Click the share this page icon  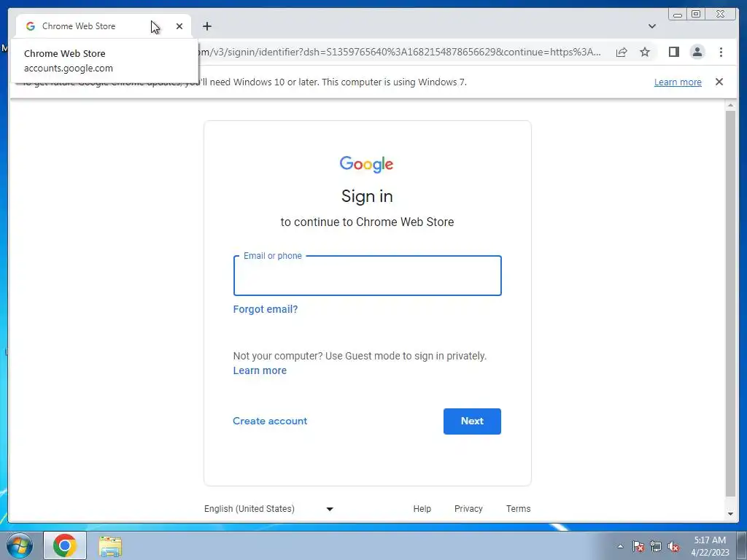[622, 52]
